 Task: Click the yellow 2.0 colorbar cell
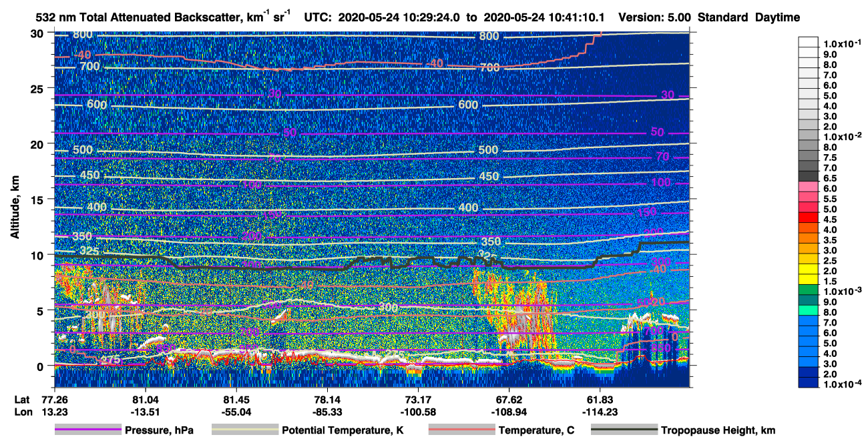pos(809,270)
